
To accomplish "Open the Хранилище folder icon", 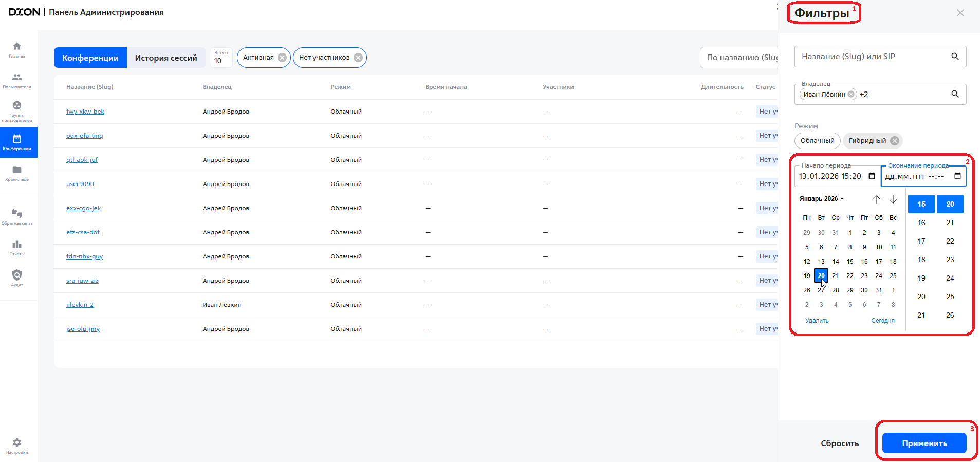I will [x=17, y=170].
